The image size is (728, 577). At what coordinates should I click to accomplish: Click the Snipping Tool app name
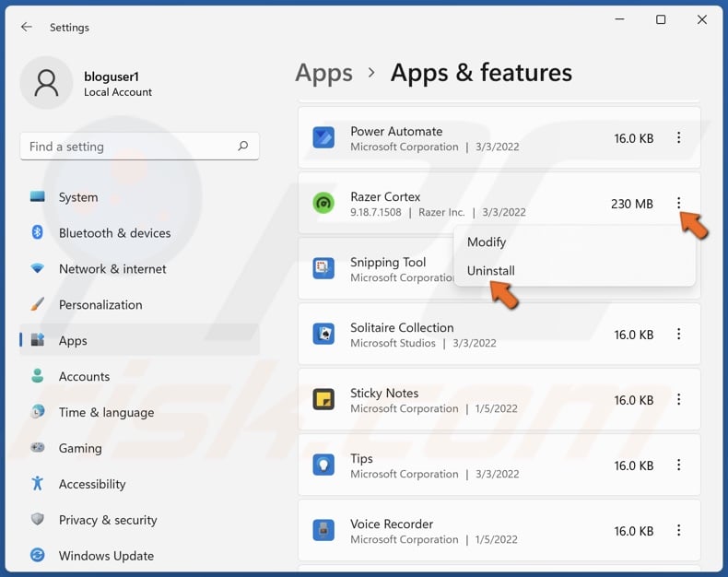point(388,262)
